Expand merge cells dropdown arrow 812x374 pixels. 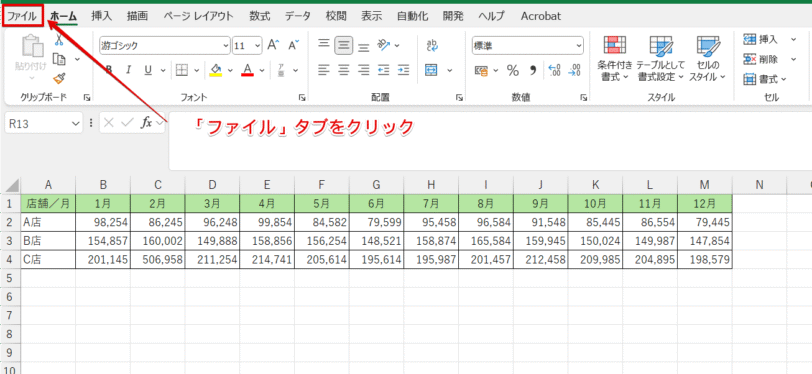(x=449, y=70)
